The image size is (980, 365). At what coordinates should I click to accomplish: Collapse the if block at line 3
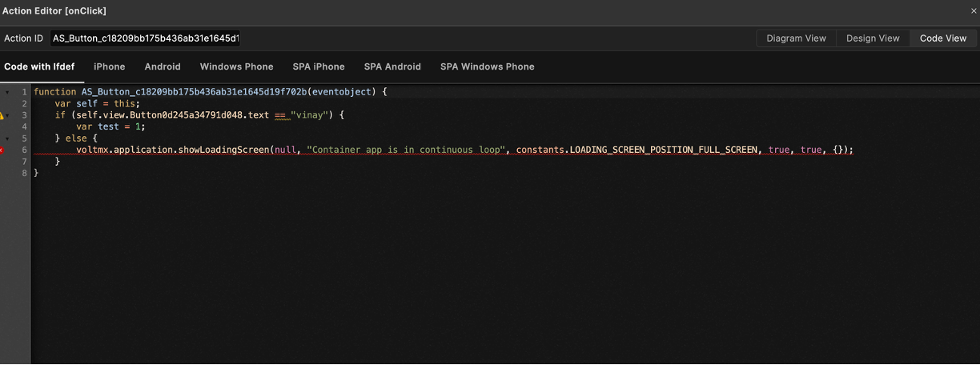[9, 115]
